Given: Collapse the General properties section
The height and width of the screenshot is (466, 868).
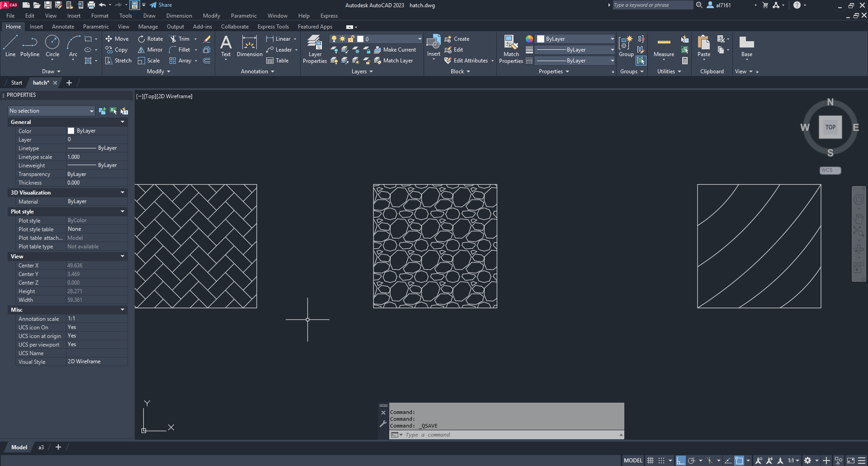Looking at the screenshot, I should pos(122,122).
